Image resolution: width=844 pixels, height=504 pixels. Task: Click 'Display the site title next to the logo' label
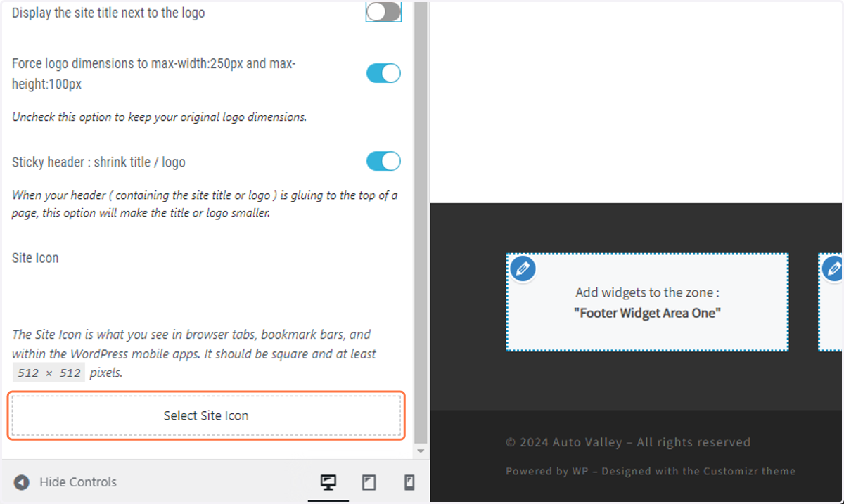pyautogui.click(x=108, y=13)
